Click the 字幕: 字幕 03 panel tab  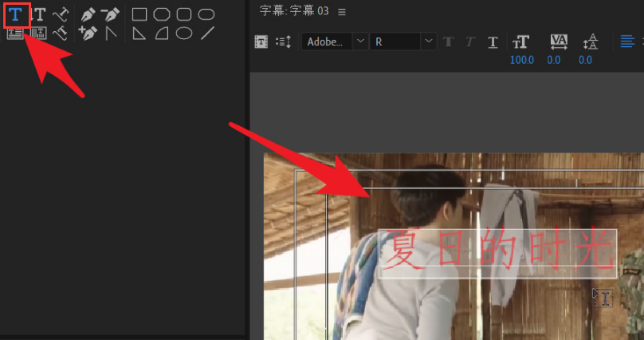294,11
